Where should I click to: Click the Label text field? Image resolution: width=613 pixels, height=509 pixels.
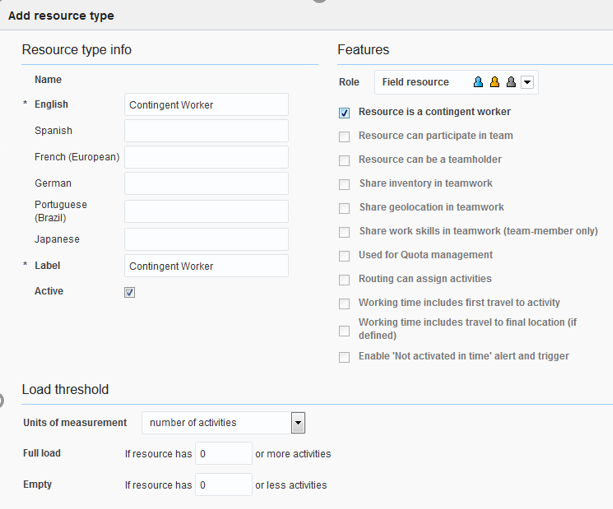click(206, 266)
